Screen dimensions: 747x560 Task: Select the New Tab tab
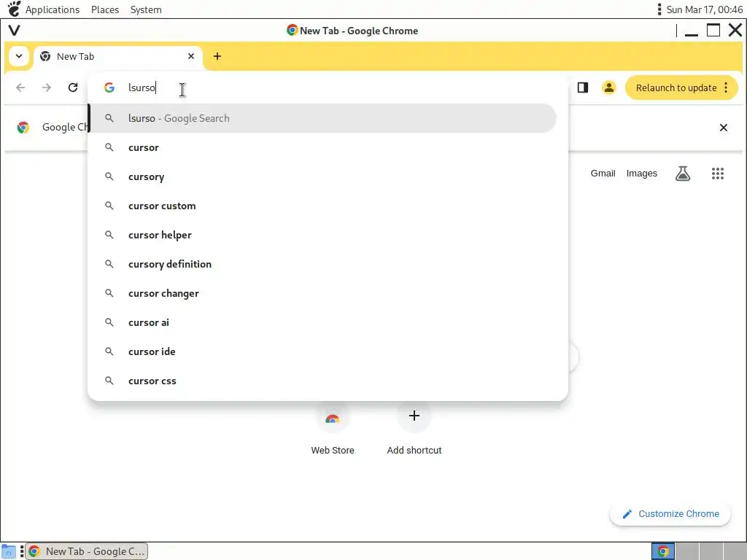click(117, 56)
